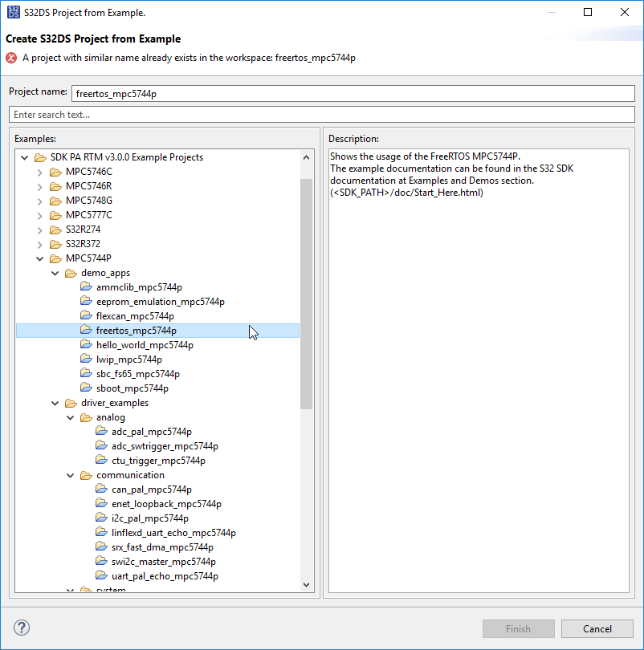Image resolution: width=644 pixels, height=650 pixels.
Task: Click the MPC5744P folder icon
Action: click(55, 258)
